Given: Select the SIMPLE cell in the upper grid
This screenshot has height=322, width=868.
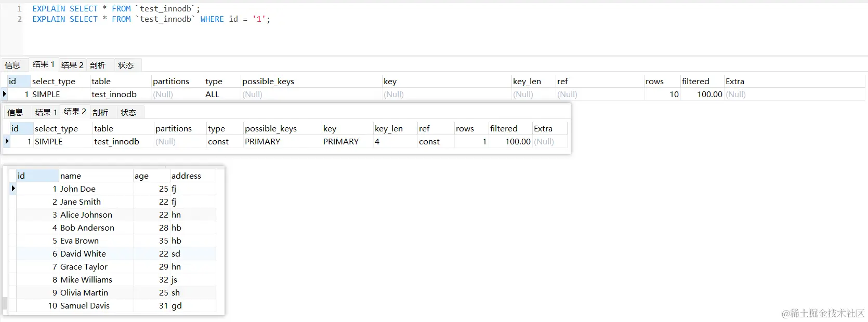Looking at the screenshot, I should [x=60, y=94].
